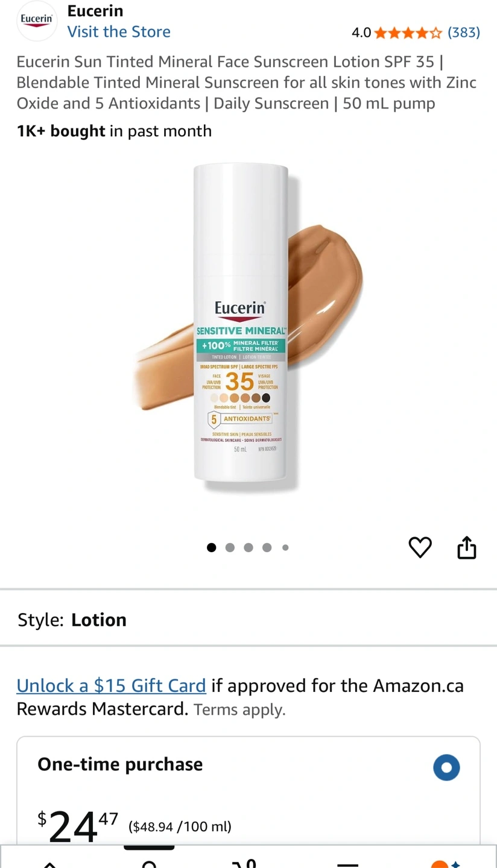The height and width of the screenshot is (868, 497).
Task: Go to the second image carousel dot
Action: (230, 547)
